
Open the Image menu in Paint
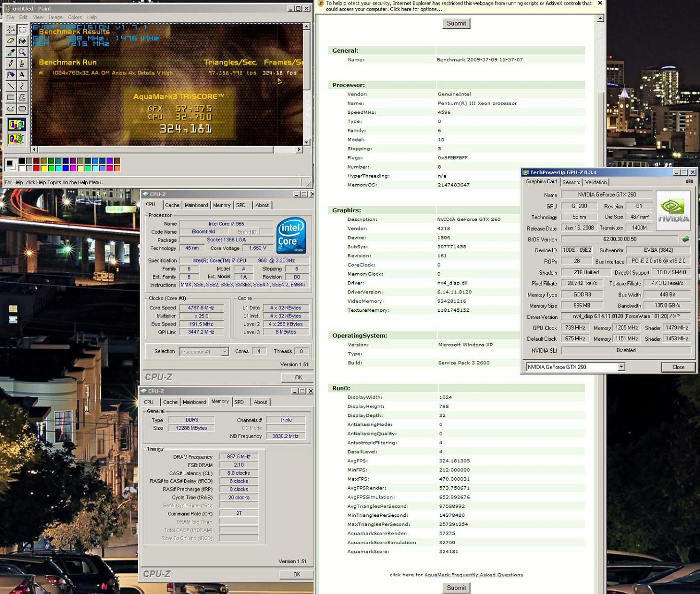click(55, 17)
